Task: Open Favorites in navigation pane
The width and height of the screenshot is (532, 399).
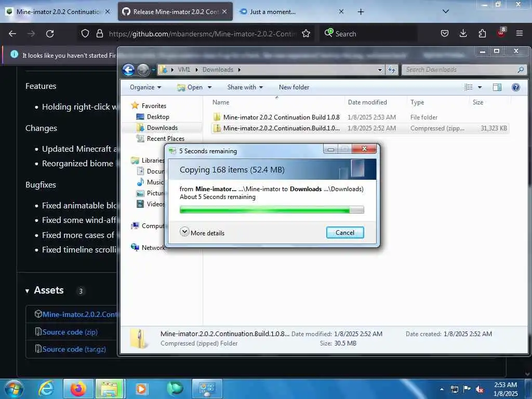Action: click(149, 106)
